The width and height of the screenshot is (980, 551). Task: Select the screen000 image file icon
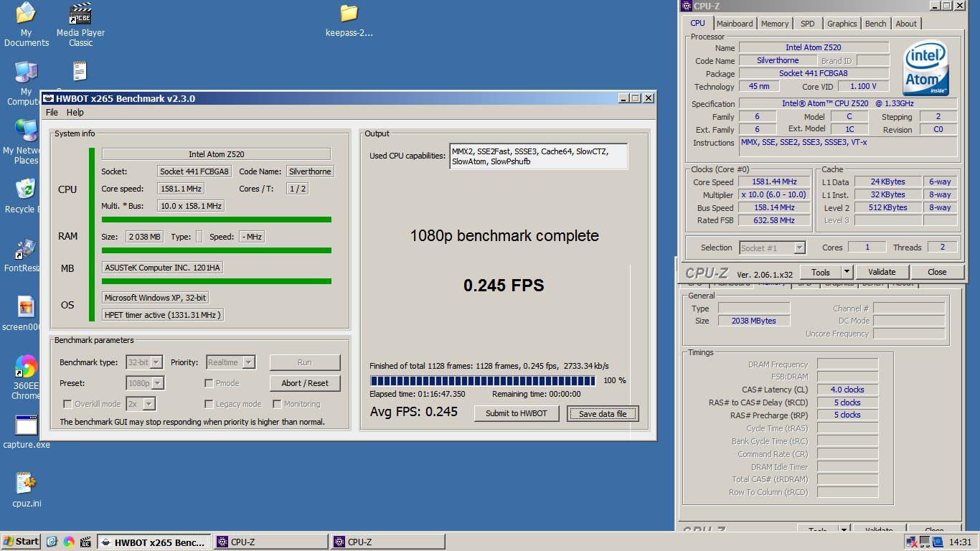tap(26, 314)
